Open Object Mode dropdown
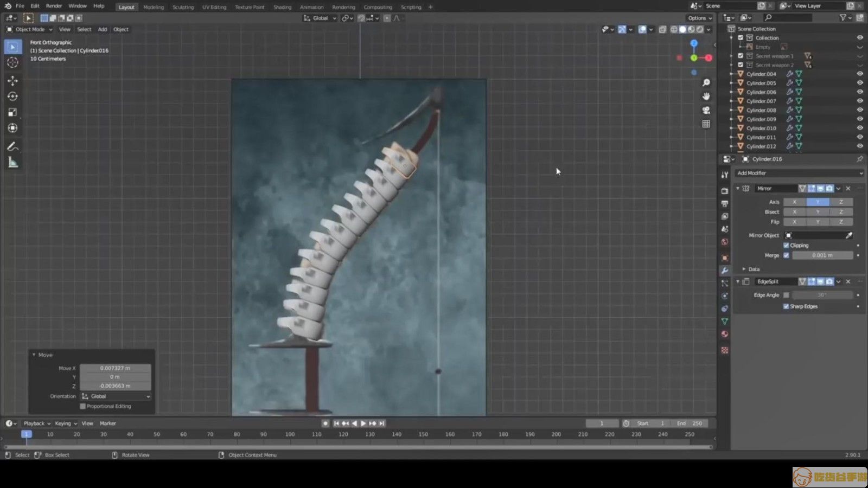 pos(29,29)
